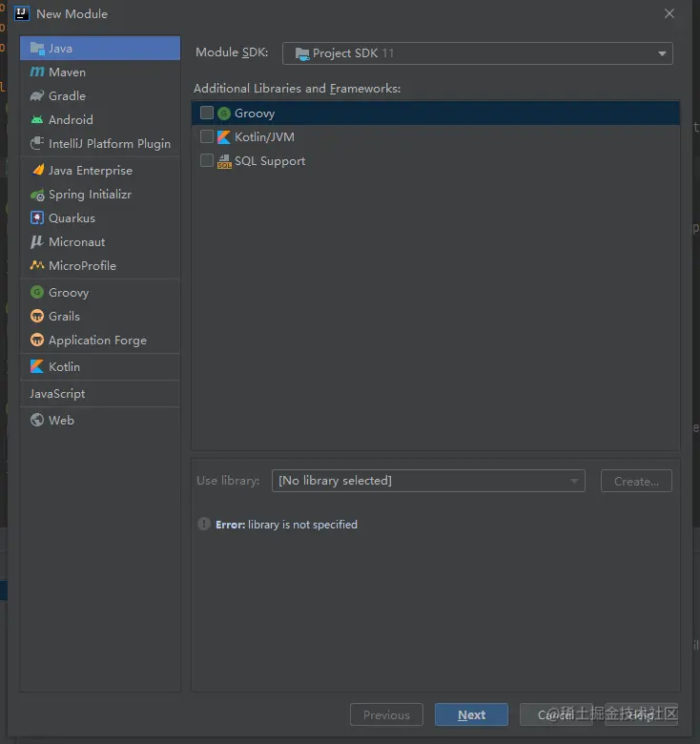Select Spring Initializr module type
Screen dimensions: 700x744
pos(100,195)
